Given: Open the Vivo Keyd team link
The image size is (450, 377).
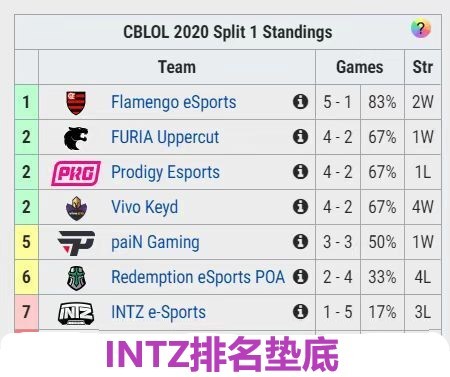Looking at the screenshot, I should coord(144,207).
